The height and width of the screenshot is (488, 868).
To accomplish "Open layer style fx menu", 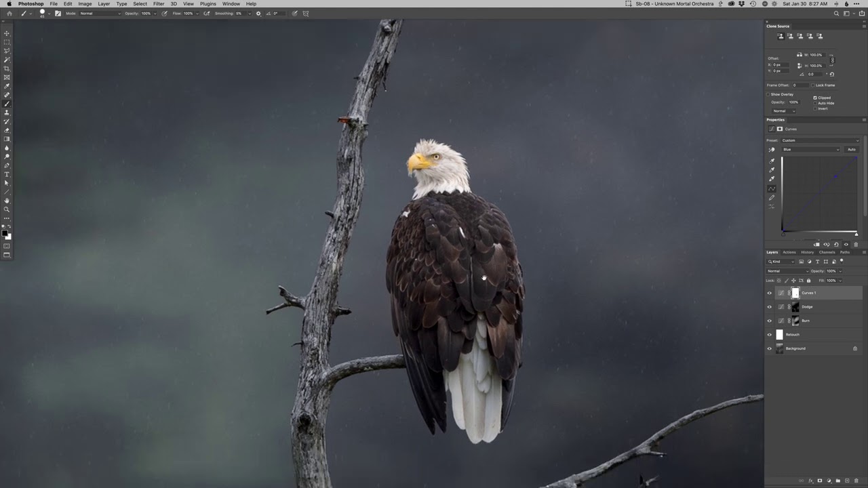I will pyautogui.click(x=810, y=481).
